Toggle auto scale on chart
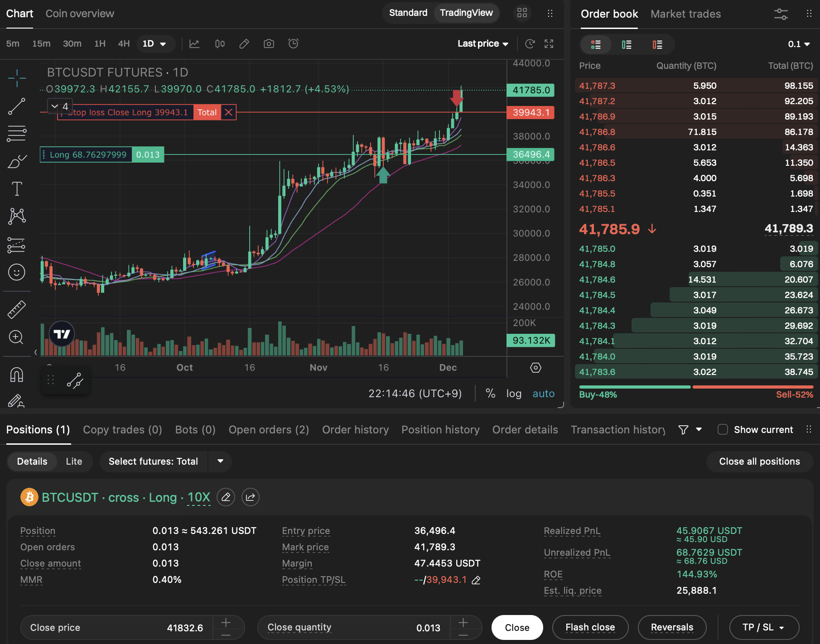820x644 pixels. pos(543,394)
